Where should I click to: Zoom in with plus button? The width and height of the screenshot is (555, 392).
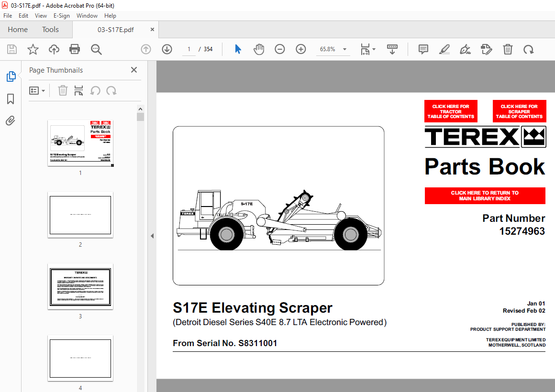pyautogui.click(x=301, y=49)
